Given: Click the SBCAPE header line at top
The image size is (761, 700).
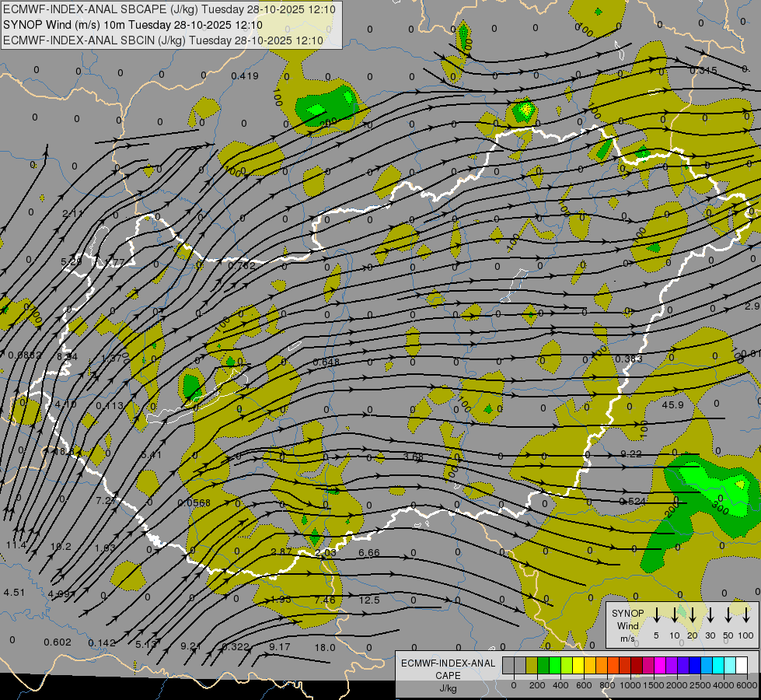Looking at the screenshot, I should pyautogui.click(x=169, y=9).
